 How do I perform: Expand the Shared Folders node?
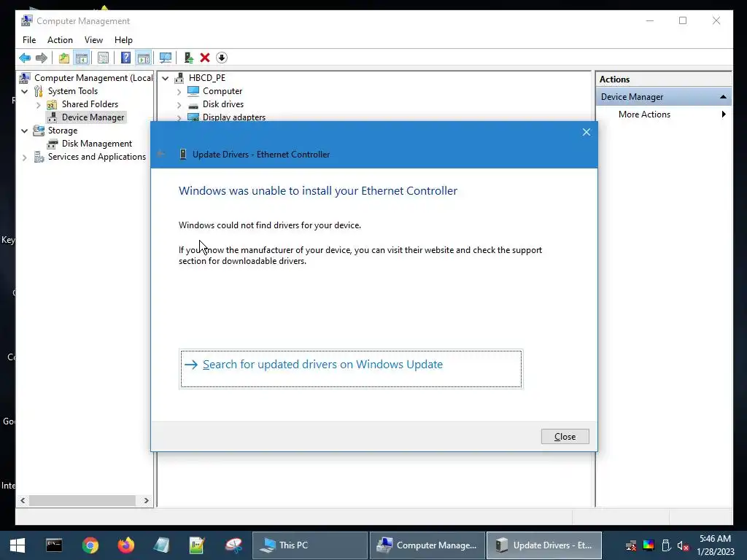pos(39,104)
